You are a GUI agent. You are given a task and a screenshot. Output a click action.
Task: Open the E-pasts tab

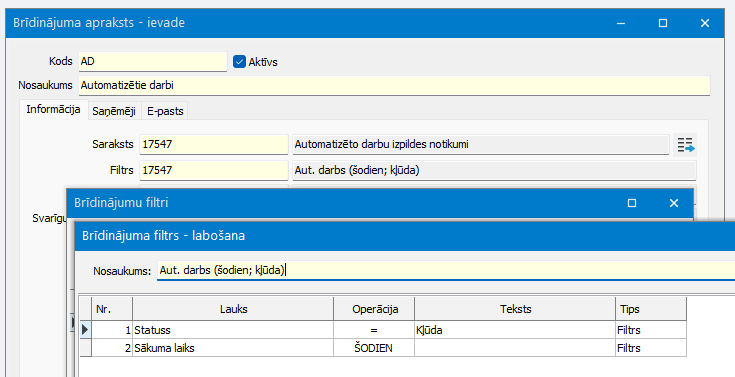(x=165, y=112)
